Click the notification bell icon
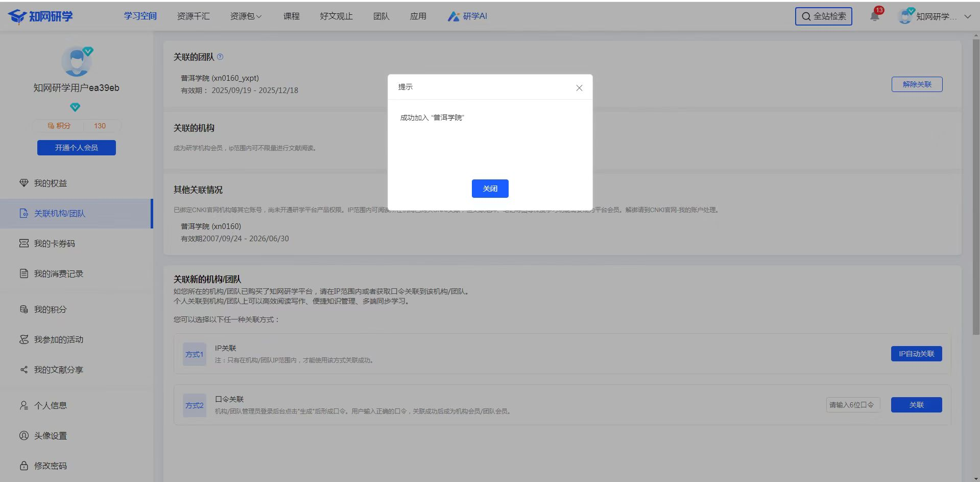 875,16
